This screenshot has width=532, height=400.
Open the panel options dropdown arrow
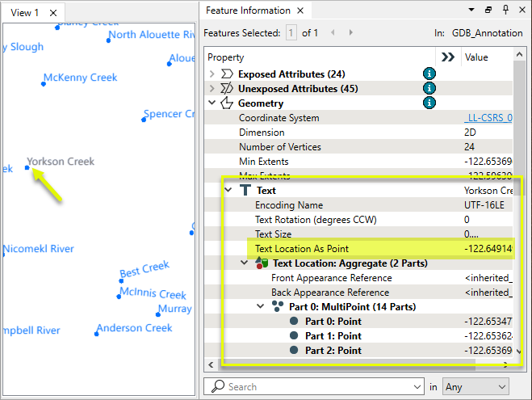pos(473,11)
